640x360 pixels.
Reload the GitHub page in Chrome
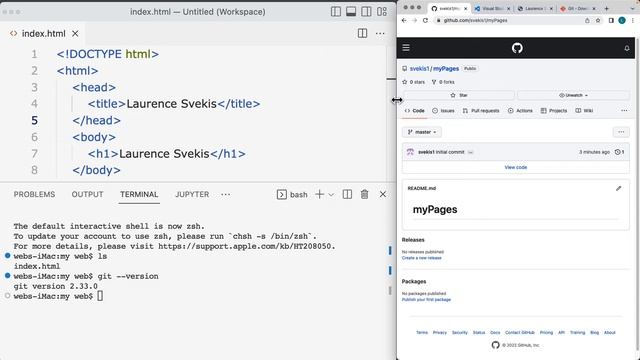pos(425,20)
